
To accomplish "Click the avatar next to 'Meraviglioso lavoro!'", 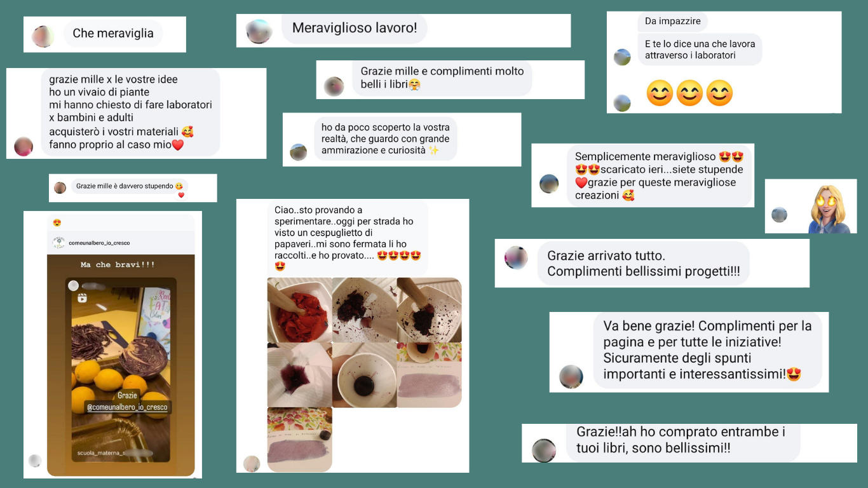I will (x=259, y=32).
